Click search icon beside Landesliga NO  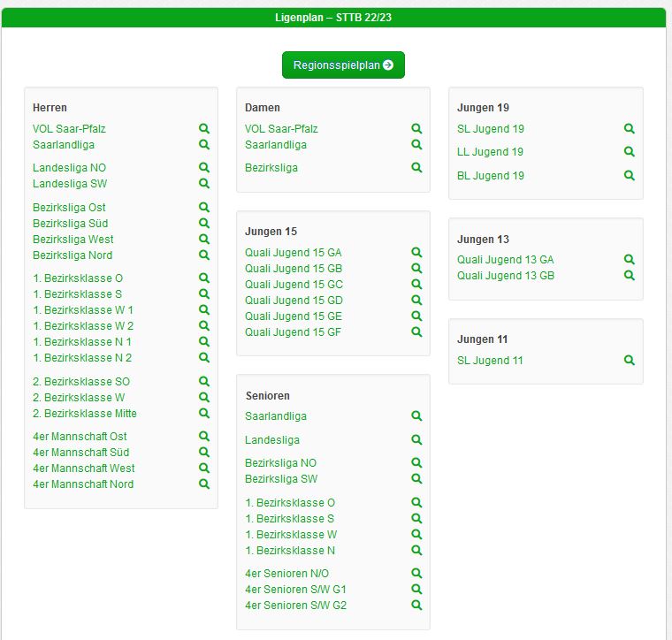[x=204, y=168]
